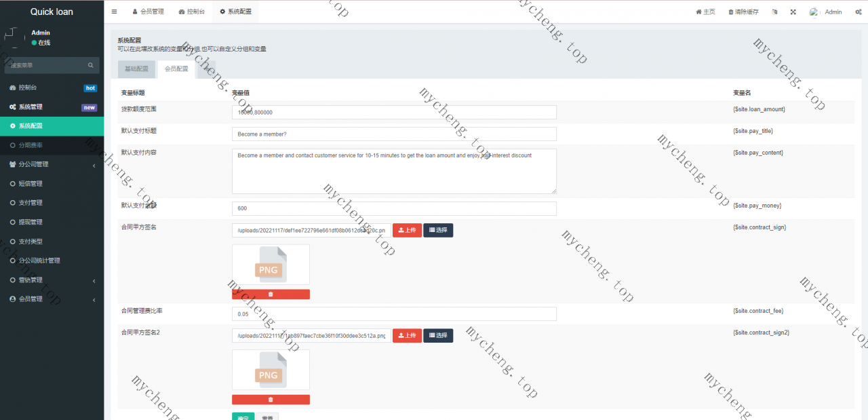Open the 会员配置 settings tab
Image resolution: width=868 pixels, height=420 pixels.
176,69
